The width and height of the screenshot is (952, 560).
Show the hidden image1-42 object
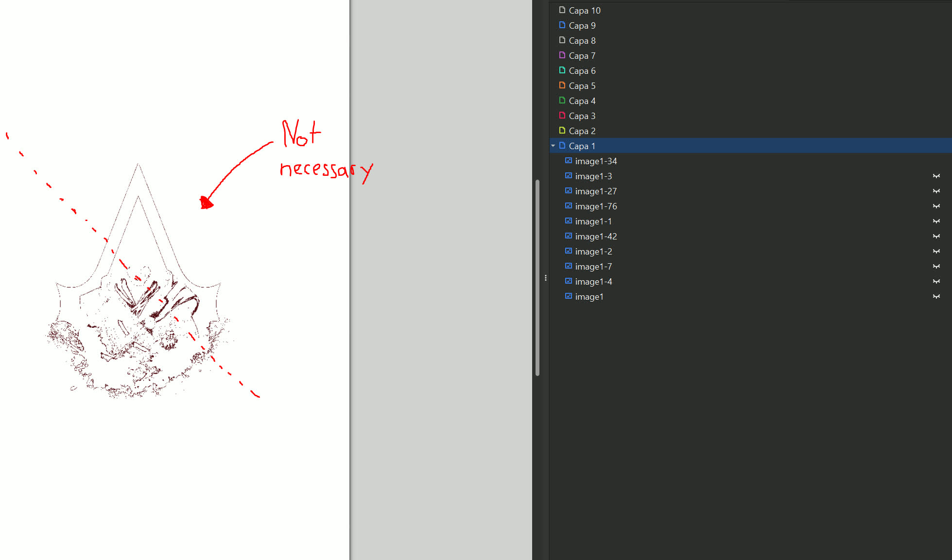pos(936,236)
